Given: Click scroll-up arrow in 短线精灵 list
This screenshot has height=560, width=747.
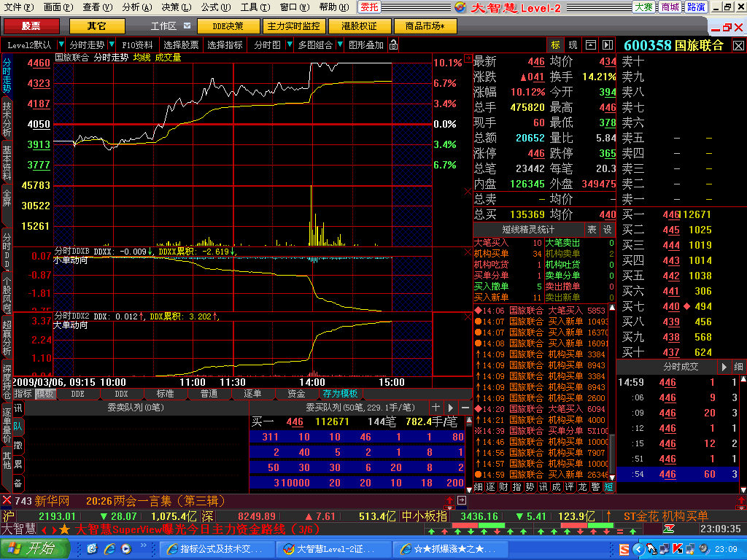Looking at the screenshot, I should tap(612, 308).
